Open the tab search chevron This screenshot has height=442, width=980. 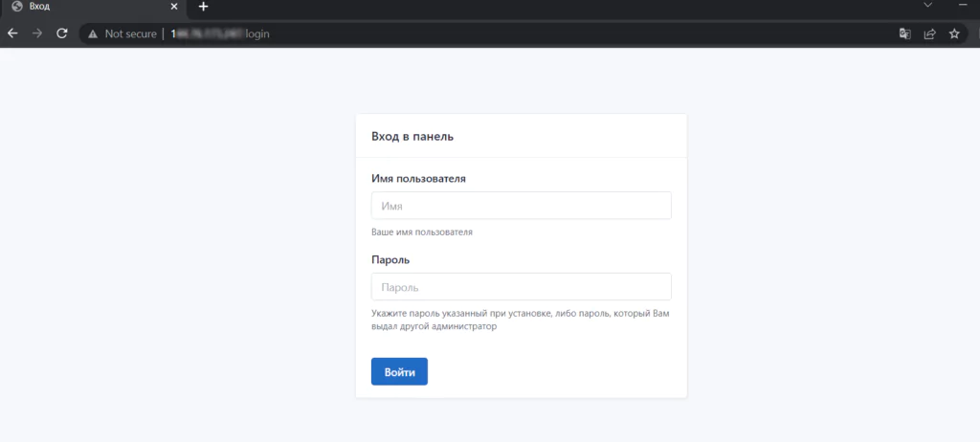[928, 5]
